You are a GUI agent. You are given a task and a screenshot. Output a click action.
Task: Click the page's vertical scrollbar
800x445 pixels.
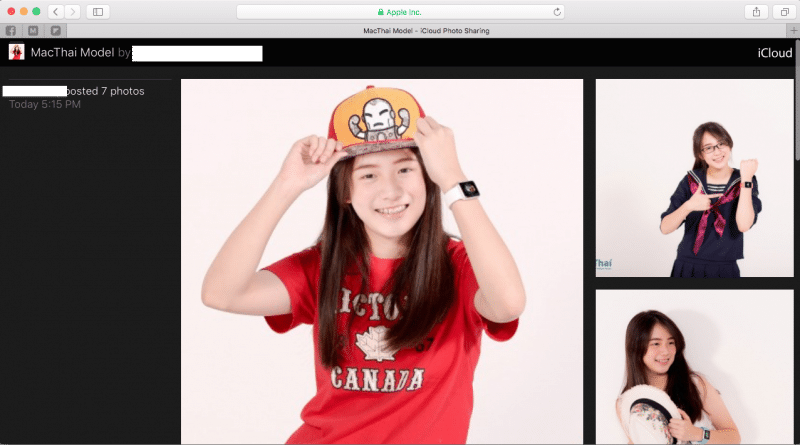(797, 102)
